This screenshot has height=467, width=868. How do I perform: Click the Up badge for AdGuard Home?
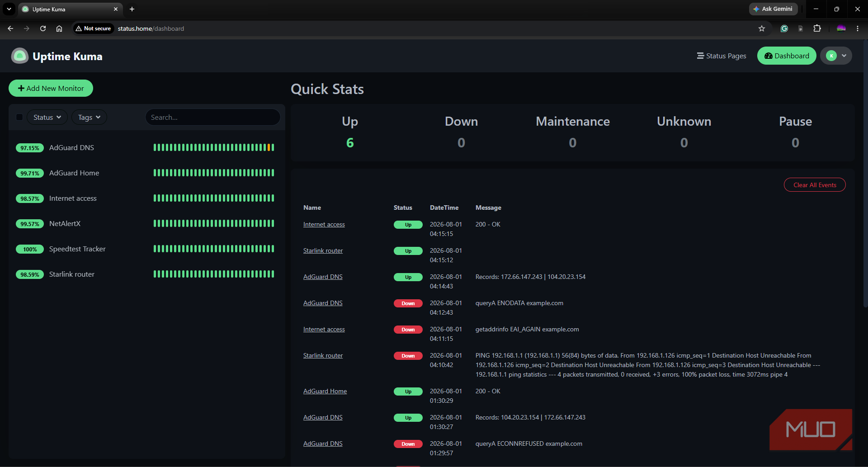(x=408, y=392)
